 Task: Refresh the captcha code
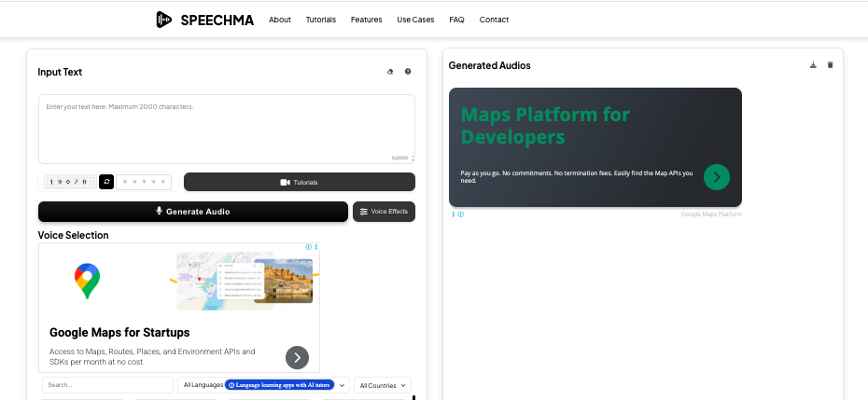pyautogui.click(x=106, y=182)
